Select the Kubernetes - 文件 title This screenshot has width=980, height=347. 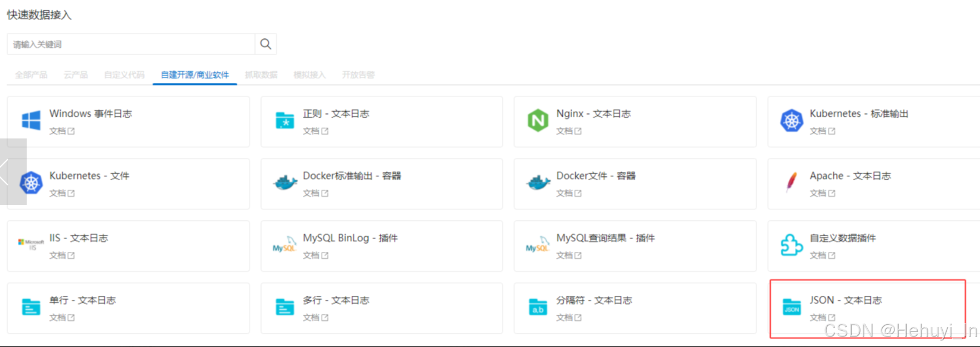click(89, 176)
